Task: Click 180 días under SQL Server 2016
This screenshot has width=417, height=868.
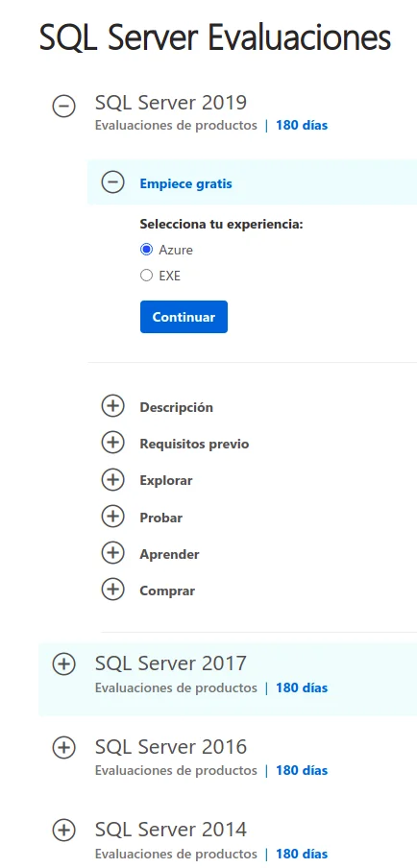Action: click(x=302, y=771)
